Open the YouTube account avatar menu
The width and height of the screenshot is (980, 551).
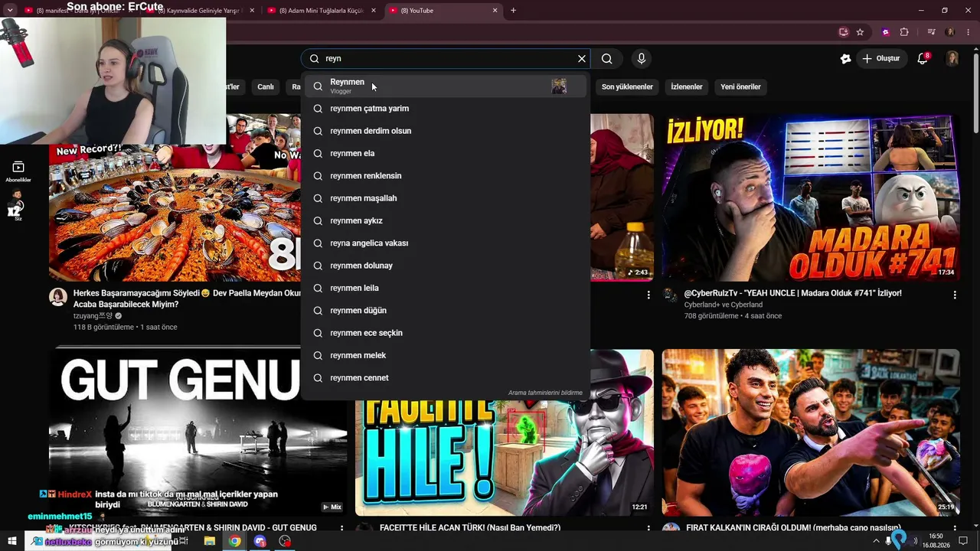(952, 58)
